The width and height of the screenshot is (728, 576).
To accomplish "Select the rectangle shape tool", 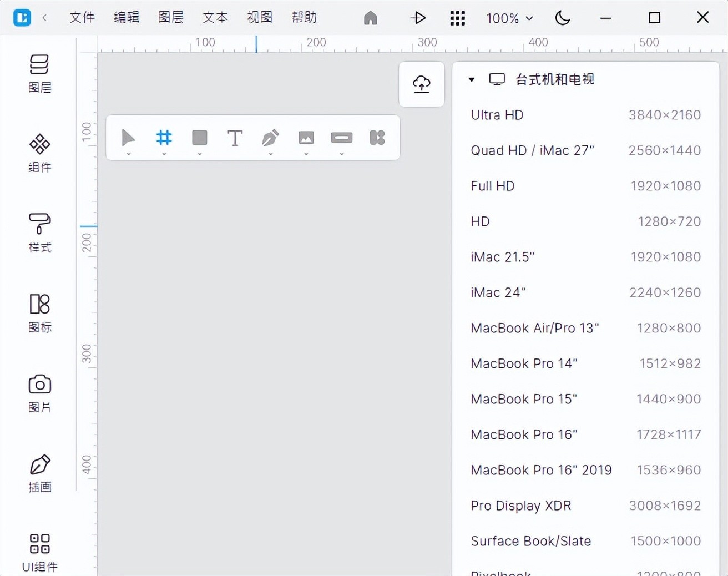I will point(200,137).
